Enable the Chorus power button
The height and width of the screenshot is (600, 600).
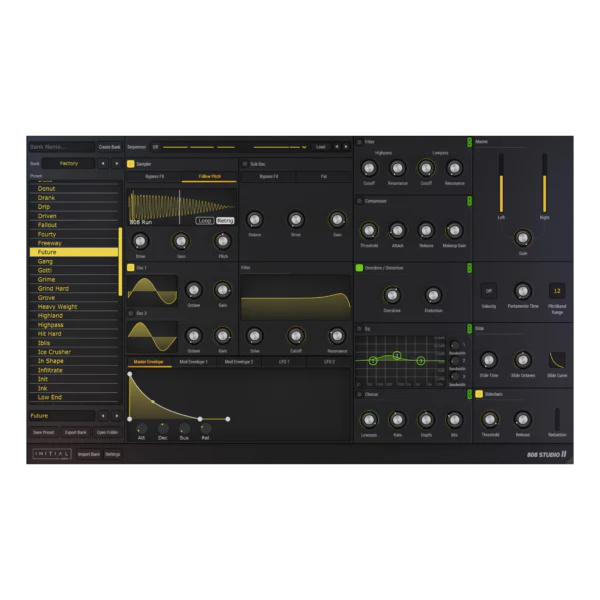359,394
